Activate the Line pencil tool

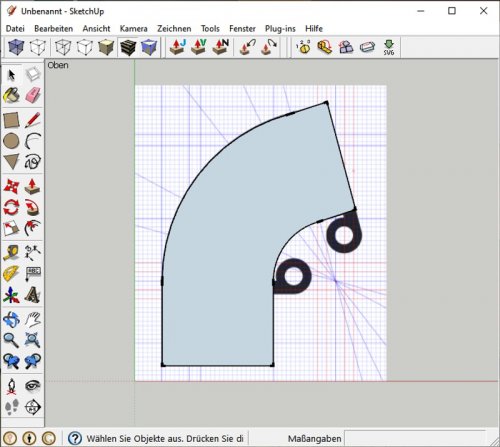[33, 120]
